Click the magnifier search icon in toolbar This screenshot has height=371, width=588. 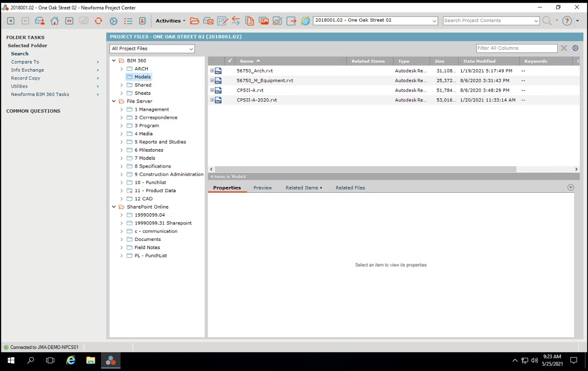(x=547, y=21)
